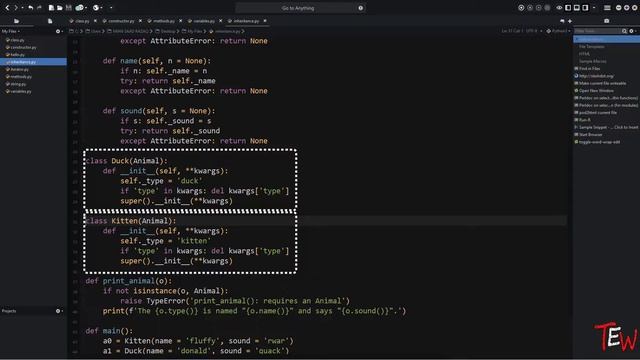Click the undo arrow in toolbar
This screenshot has height=360, width=640.
[x=31, y=8]
